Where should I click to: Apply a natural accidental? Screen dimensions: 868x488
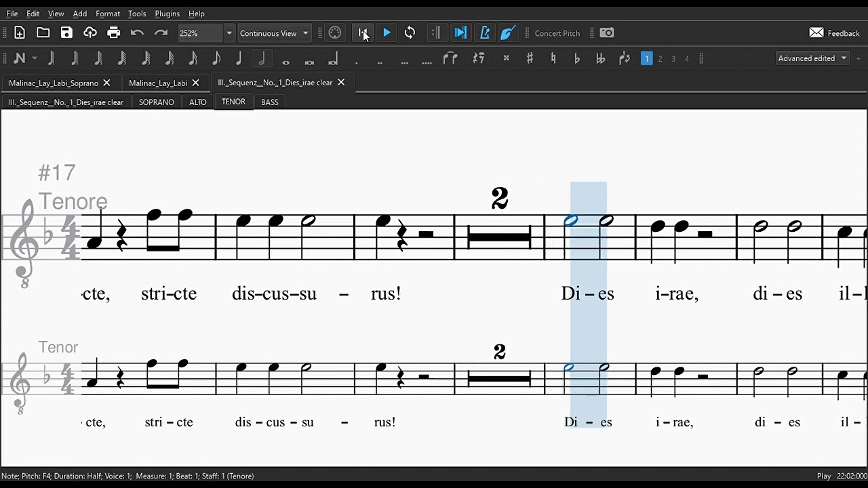(553, 58)
